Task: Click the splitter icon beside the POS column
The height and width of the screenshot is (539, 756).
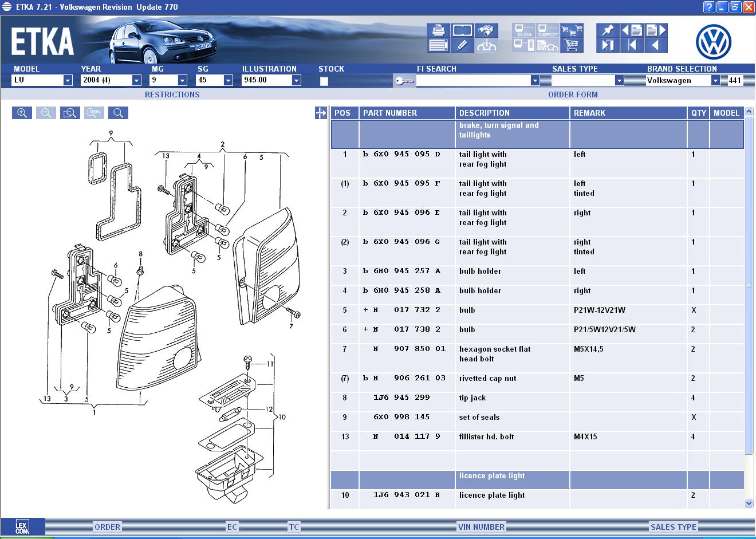Action: 321,113
